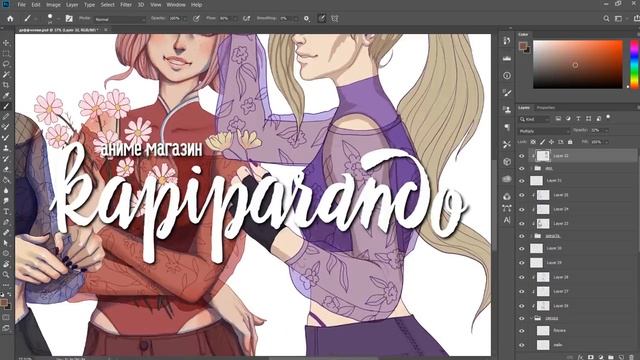Select the Zoom magnifier tool
Screen dimensions: 640x360
6,274
